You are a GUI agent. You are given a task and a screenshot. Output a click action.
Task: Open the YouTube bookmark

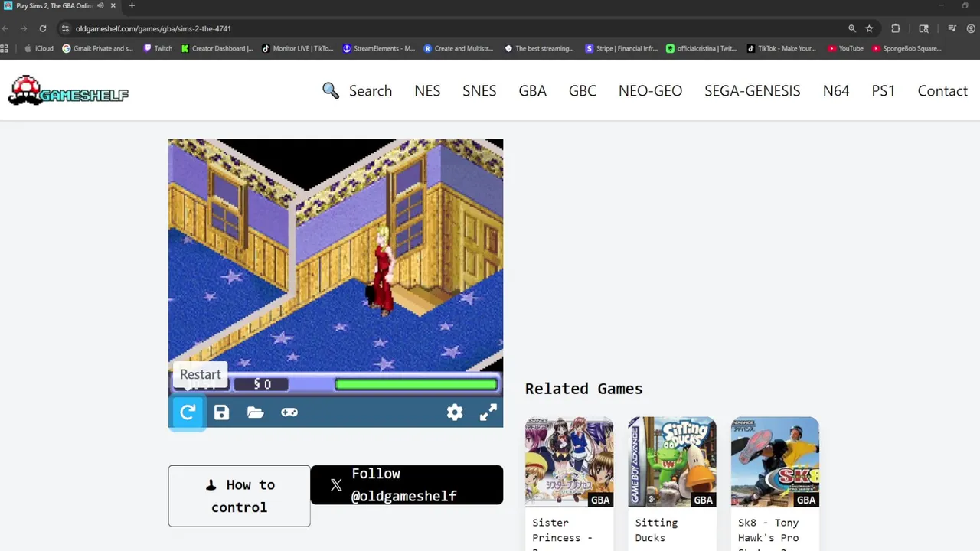[x=845, y=48]
